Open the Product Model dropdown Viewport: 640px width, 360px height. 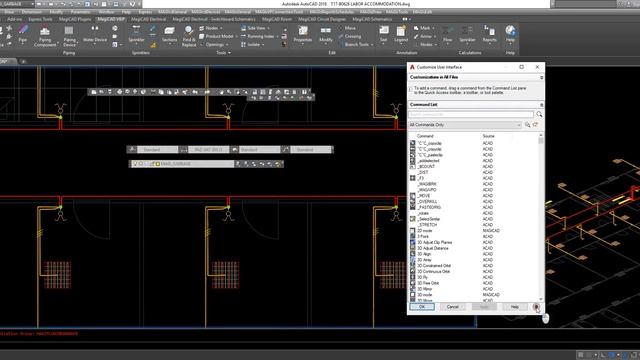(x=219, y=36)
